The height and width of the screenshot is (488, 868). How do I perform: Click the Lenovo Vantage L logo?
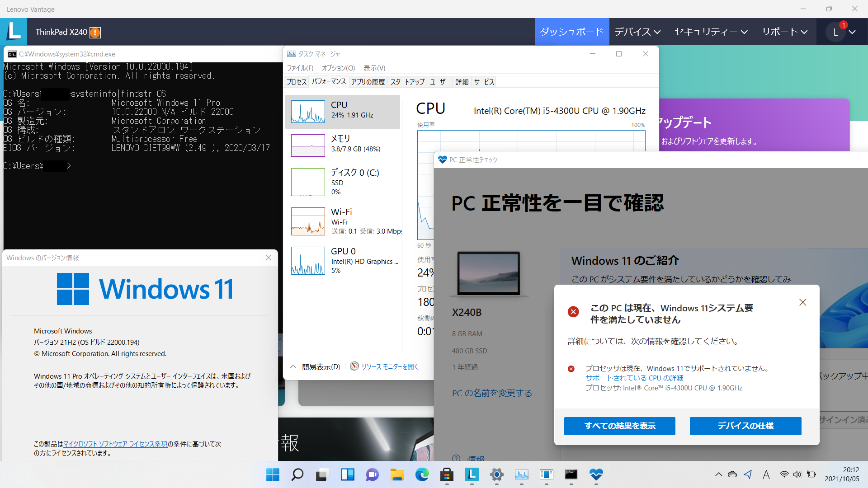13,32
